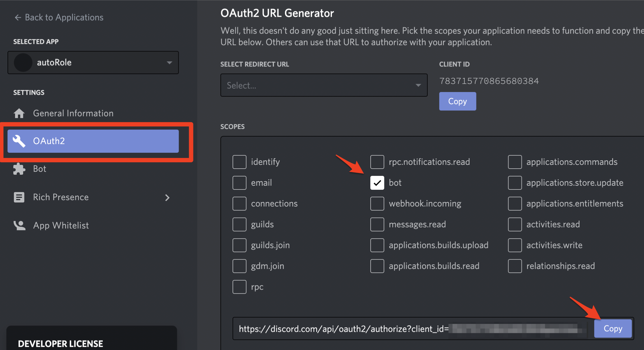
Task: Copy the generated OAuth2 authorize URL
Action: coord(613,329)
